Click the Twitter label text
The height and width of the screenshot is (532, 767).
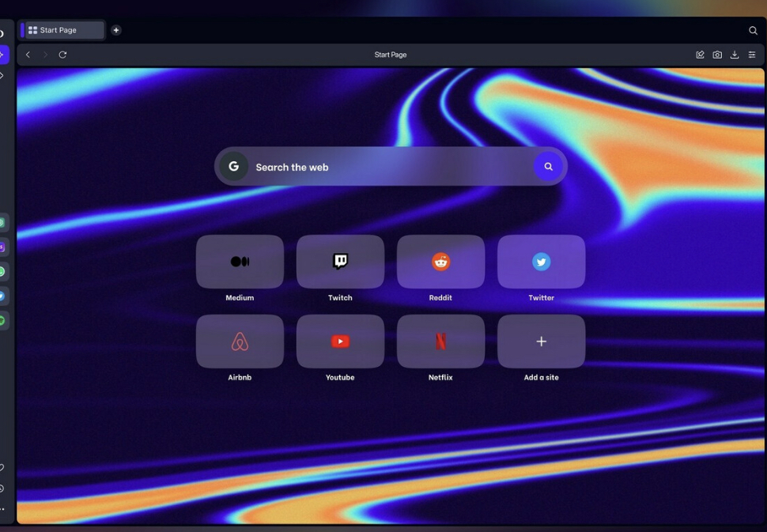(541, 298)
